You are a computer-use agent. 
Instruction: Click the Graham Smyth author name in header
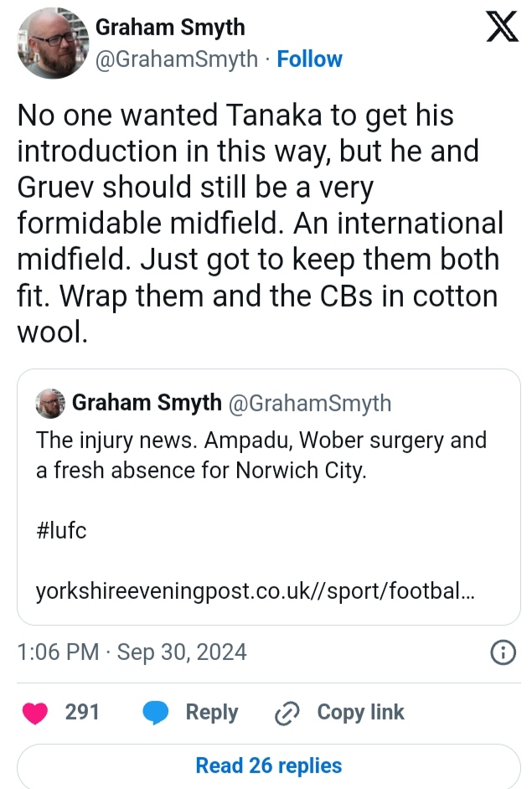pyautogui.click(x=170, y=28)
